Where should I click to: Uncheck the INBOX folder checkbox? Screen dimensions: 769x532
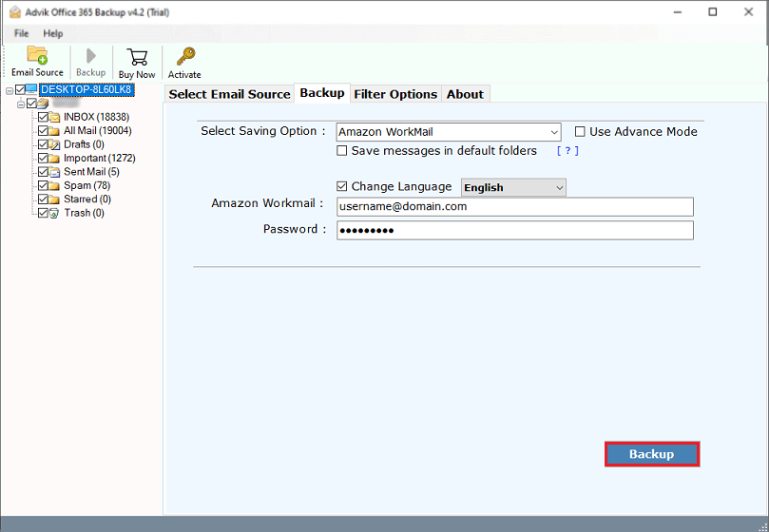(x=43, y=117)
